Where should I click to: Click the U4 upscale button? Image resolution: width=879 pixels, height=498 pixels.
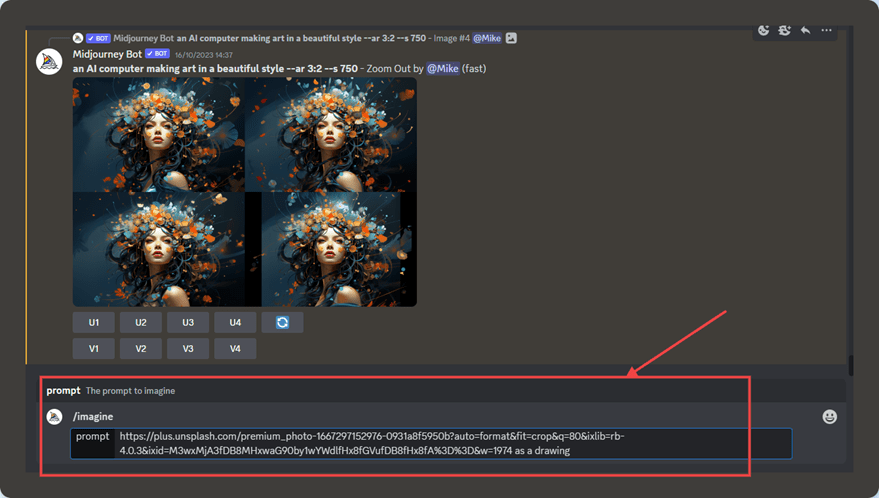point(235,322)
